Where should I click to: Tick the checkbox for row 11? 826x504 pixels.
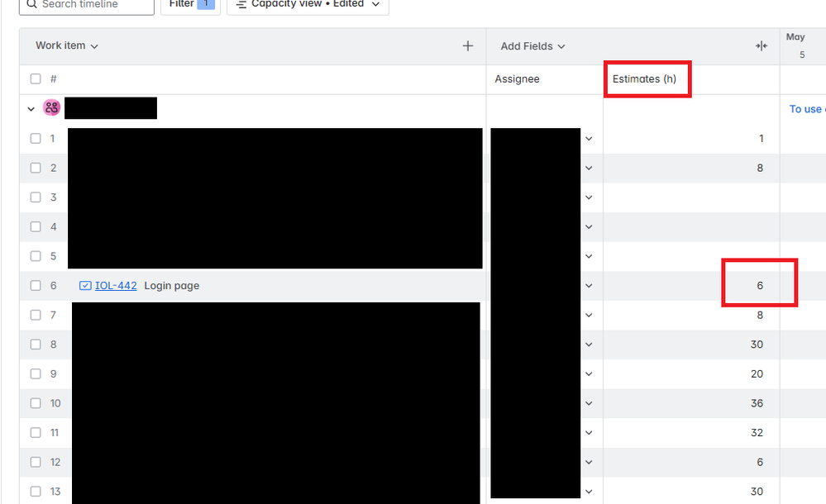coord(36,433)
